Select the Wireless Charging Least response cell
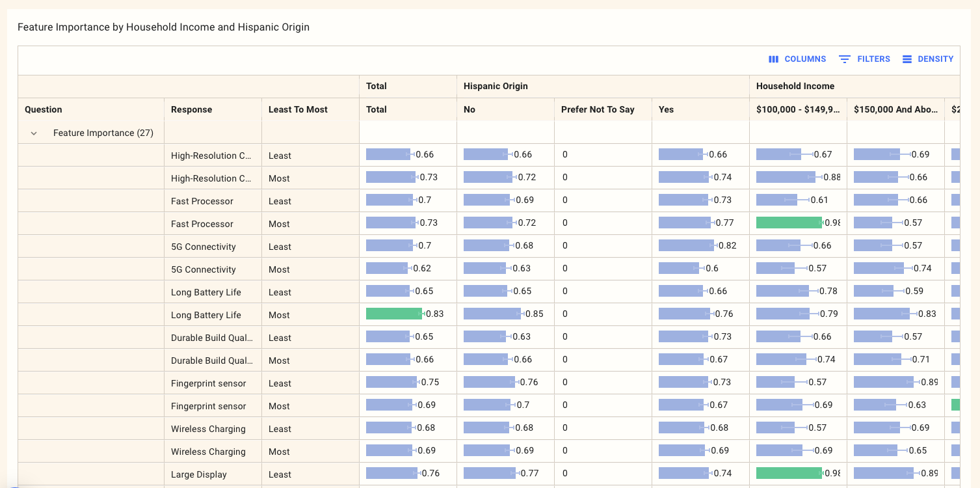 click(x=208, y=429)
